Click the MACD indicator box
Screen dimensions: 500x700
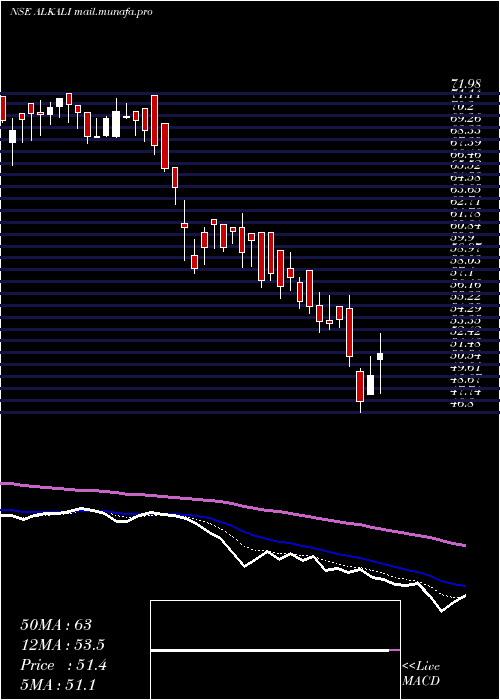pos(275,650)
